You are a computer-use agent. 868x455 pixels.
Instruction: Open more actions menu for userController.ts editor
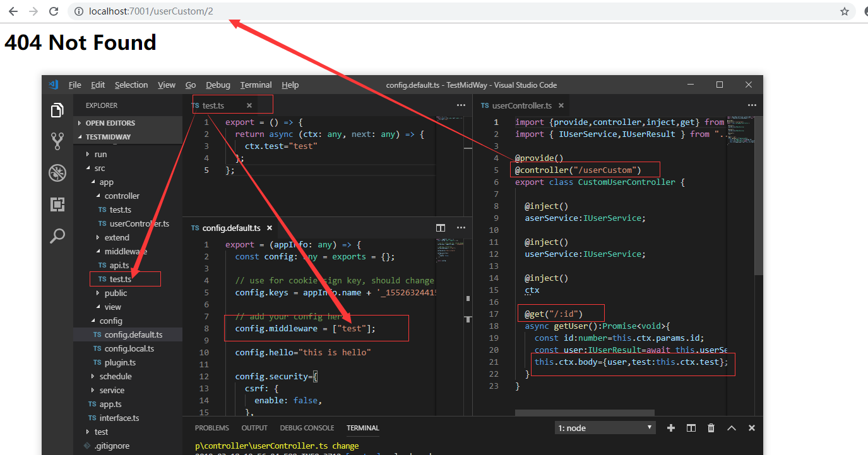coord(752,105)
